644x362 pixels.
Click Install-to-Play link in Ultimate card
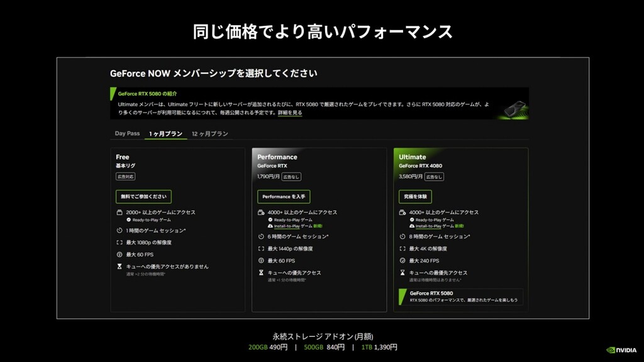pos(428,226)
